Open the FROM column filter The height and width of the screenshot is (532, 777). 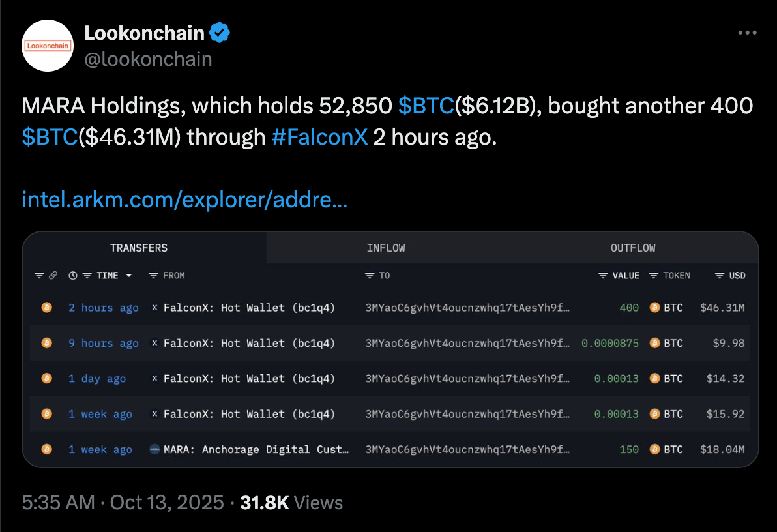point(153,276)
